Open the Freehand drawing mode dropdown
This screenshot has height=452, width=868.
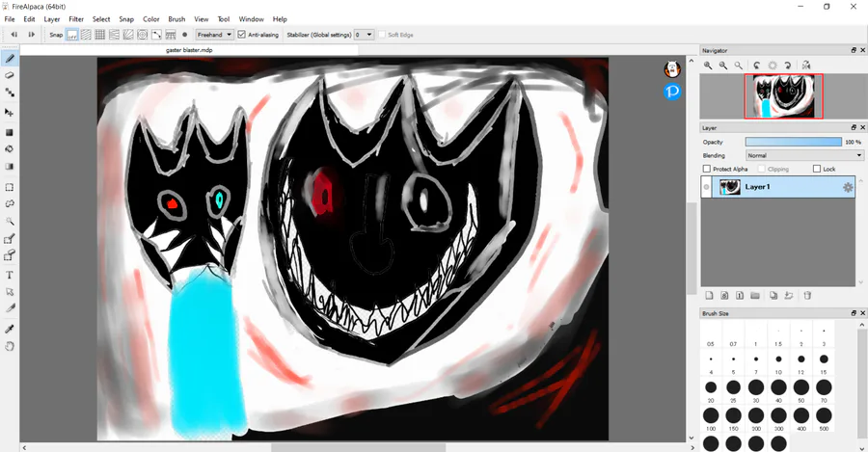pos(214,35)
